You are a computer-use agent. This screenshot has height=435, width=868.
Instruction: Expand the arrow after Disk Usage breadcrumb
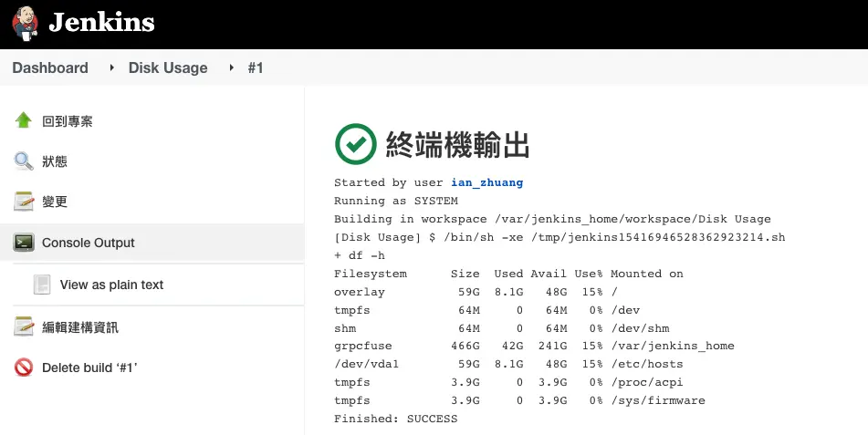(x=232, y=67)
